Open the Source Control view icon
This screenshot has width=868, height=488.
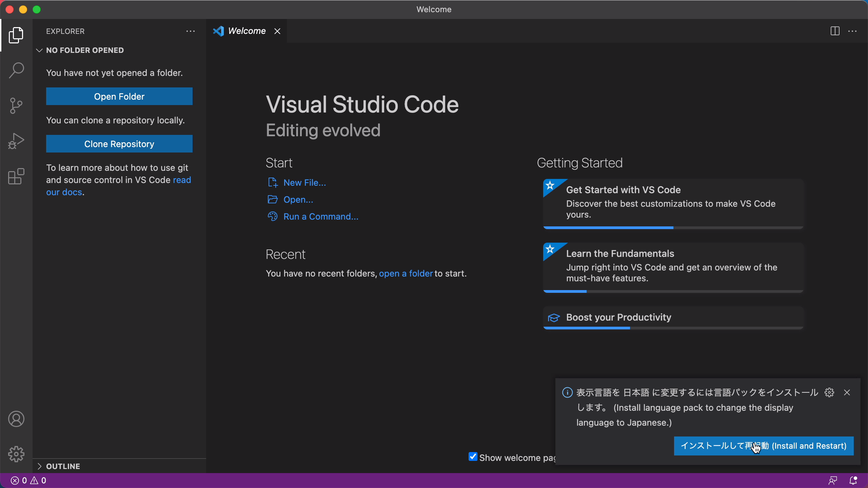pos(16,106)
